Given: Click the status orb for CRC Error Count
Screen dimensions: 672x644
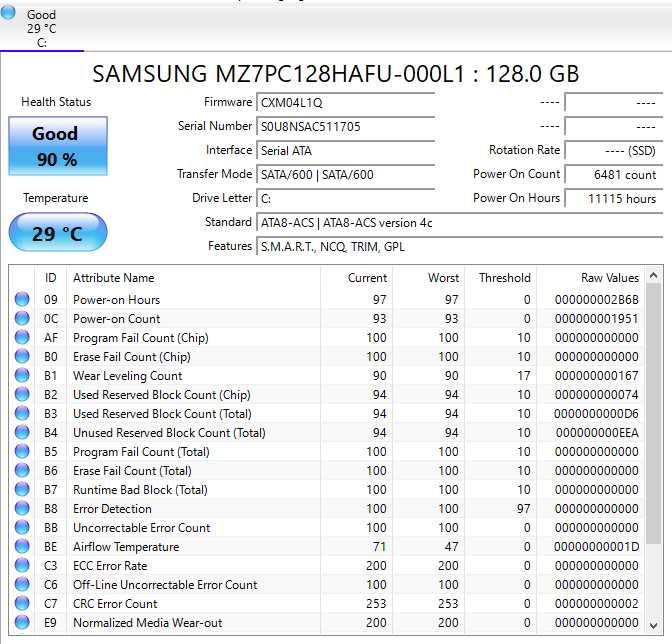Looking at the screenshot, I should tap(22, 603).
